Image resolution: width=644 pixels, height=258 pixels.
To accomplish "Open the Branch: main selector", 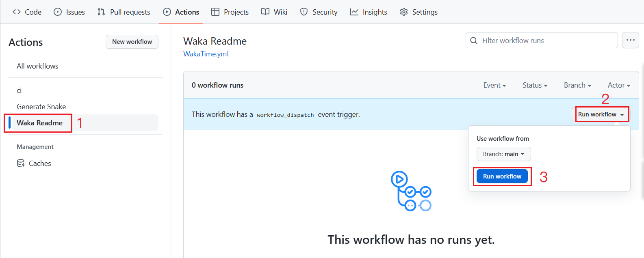I will click(x=504, y=154).
